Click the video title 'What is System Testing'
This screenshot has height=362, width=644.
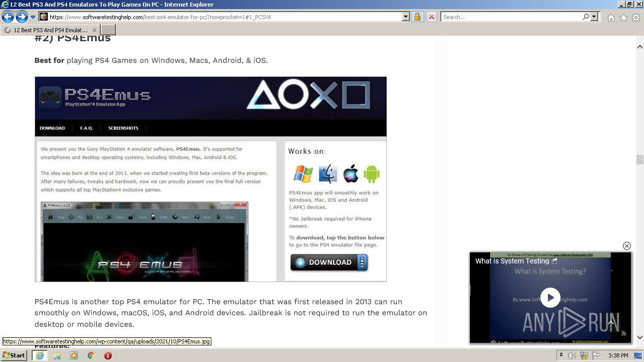(512, 261)
